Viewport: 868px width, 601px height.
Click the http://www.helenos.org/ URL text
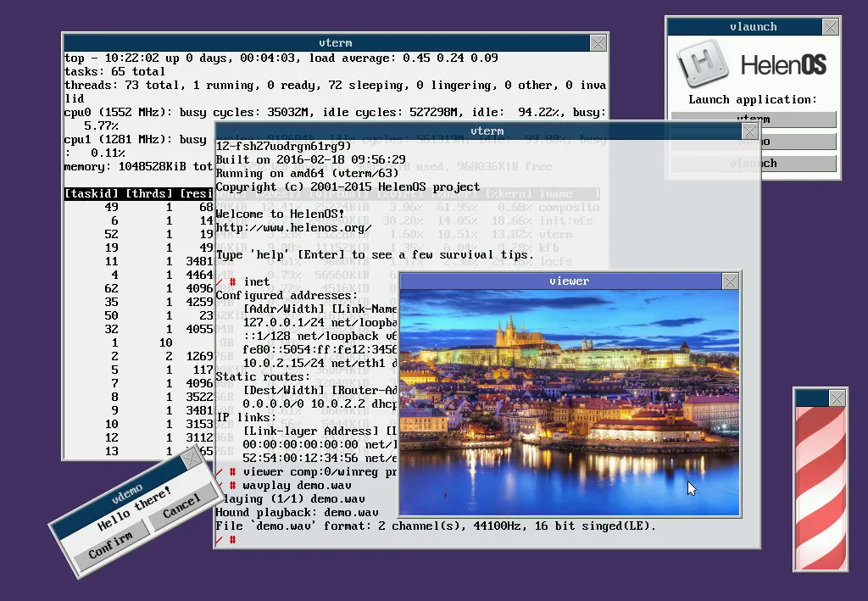[x=294, y=227]
